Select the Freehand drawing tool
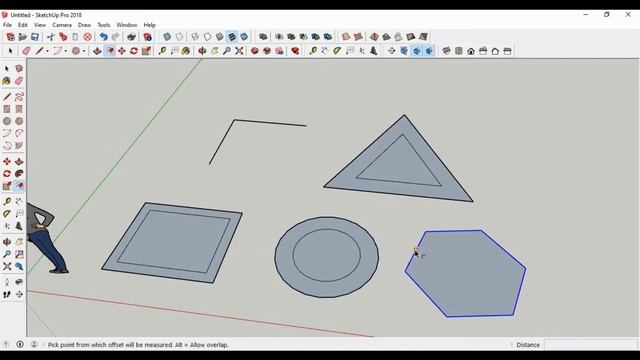This screenshot has height=360, width=640. pyautogui.click(x=19, y=97)
